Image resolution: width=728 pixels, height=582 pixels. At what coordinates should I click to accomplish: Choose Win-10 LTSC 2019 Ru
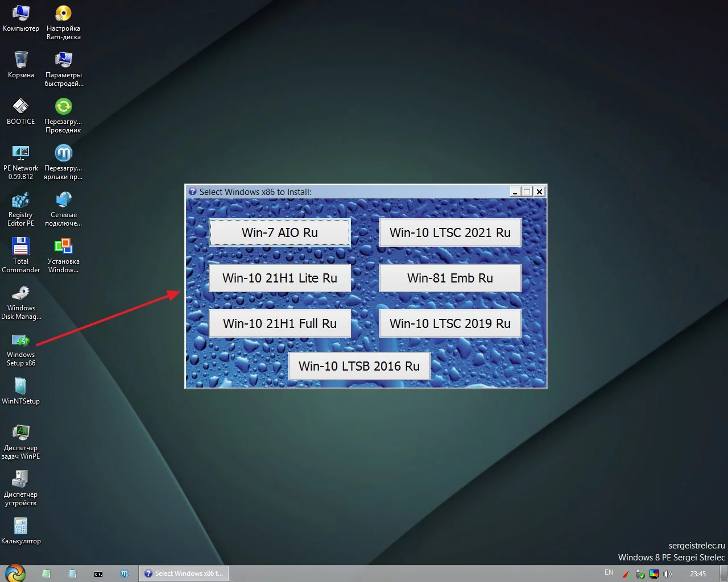[450, 323]
